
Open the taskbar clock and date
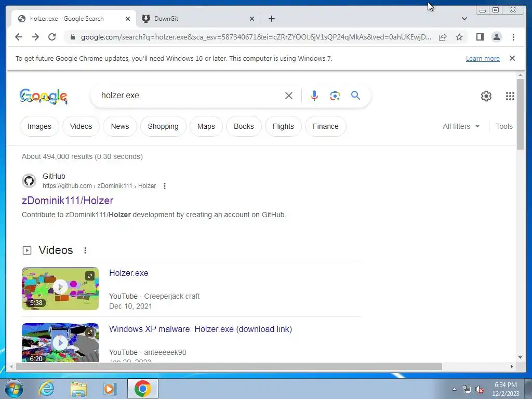tap(506, 389)
